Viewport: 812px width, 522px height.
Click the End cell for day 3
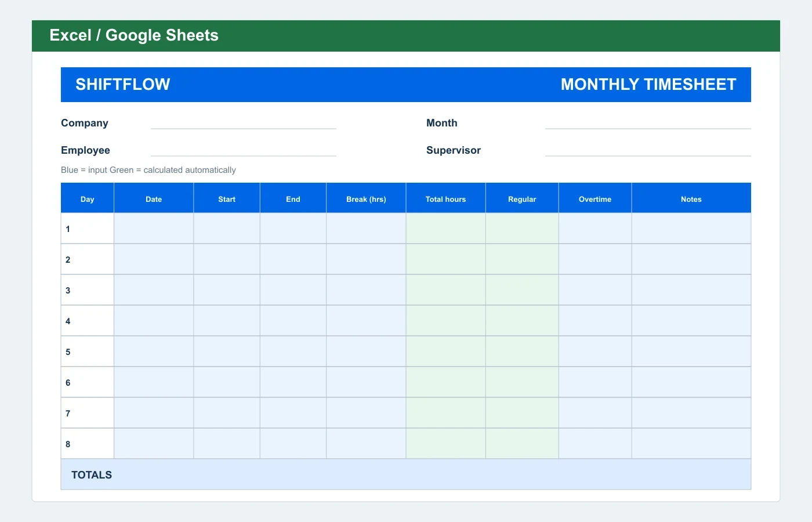293,290
